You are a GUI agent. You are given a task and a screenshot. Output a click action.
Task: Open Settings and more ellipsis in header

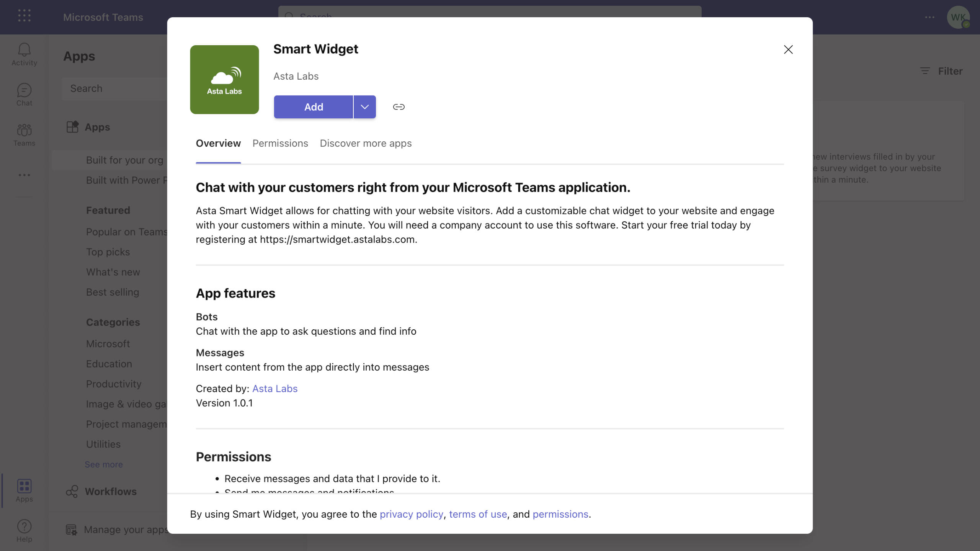[929, 17]
